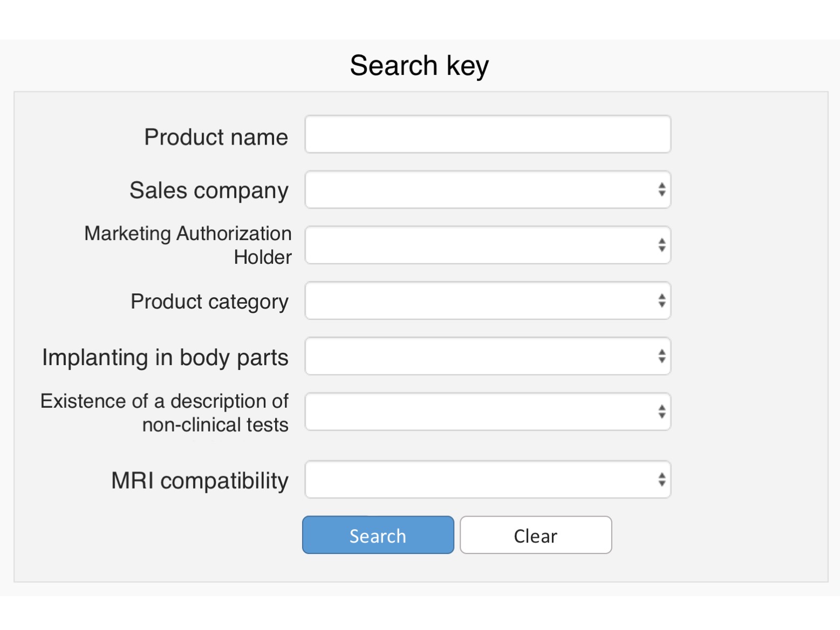
Task: Click the Product category up-down arrow icon
Action: [662, 301]
